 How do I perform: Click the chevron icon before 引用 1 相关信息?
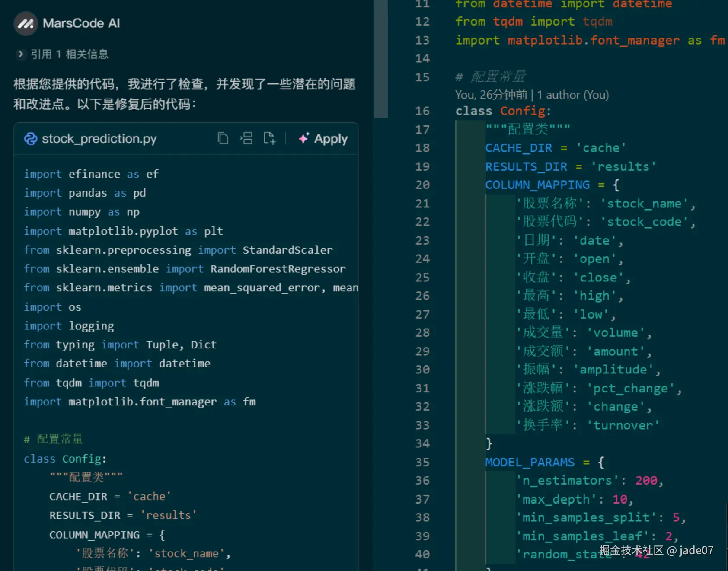[21, 54]
